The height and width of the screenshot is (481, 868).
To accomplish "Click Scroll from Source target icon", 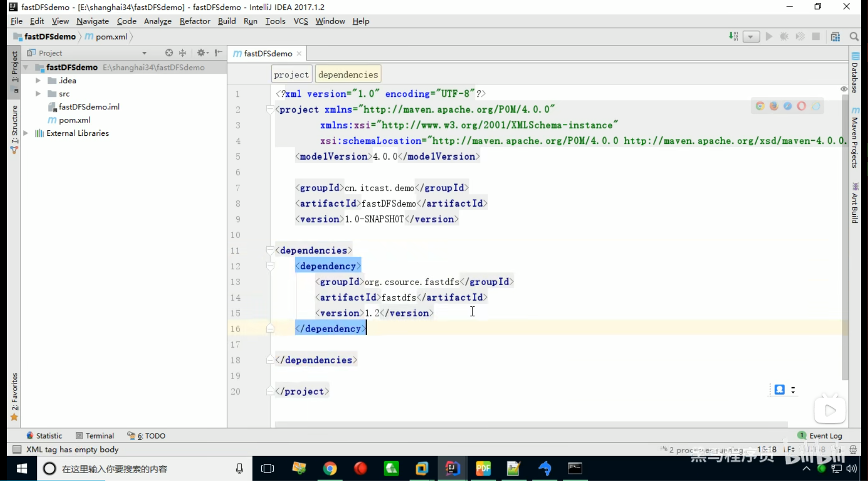I will click(x=169, y=52).
